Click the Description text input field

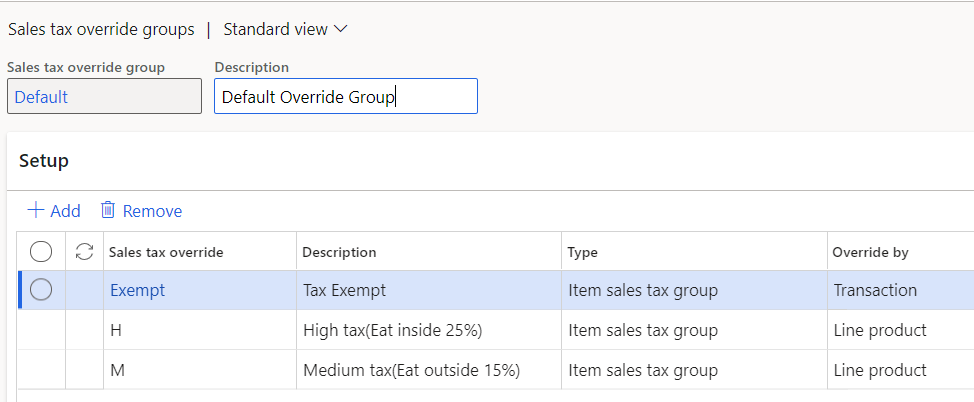pos(345,97)
